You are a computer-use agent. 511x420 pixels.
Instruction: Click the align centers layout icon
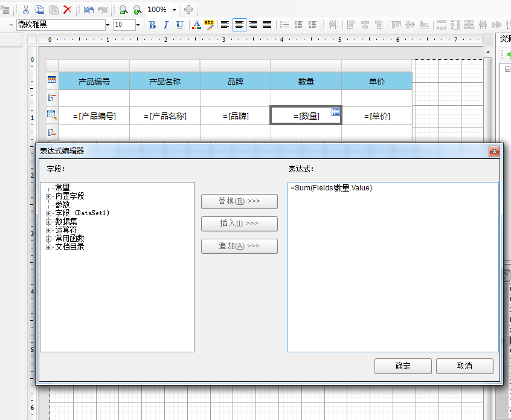(365, 25)
